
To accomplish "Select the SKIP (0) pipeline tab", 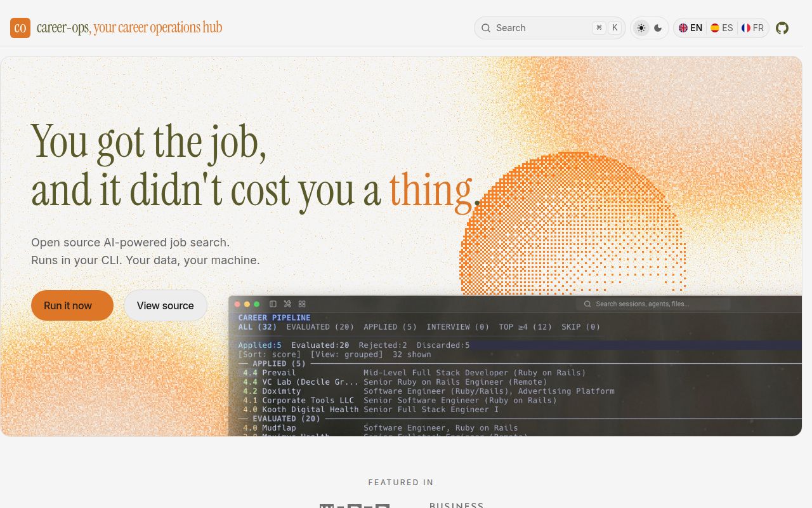I will pyautogui.click(x=581, y=327).
